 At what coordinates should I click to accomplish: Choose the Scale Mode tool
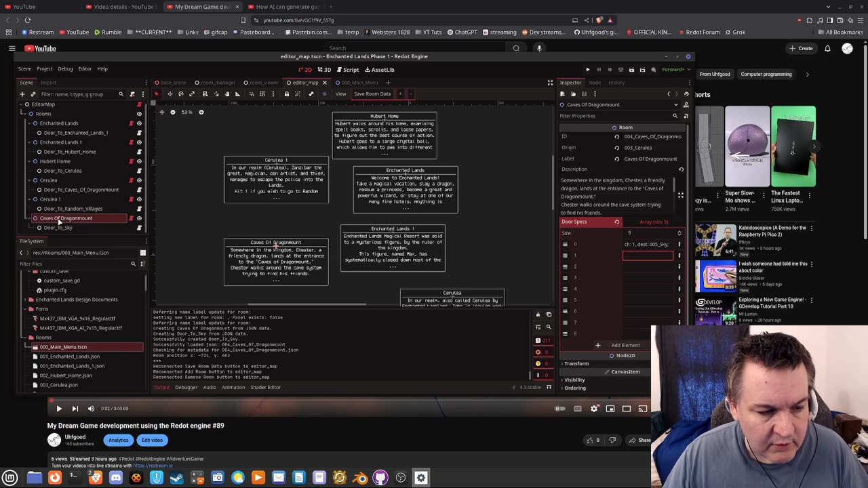click(x=192, y=94)
